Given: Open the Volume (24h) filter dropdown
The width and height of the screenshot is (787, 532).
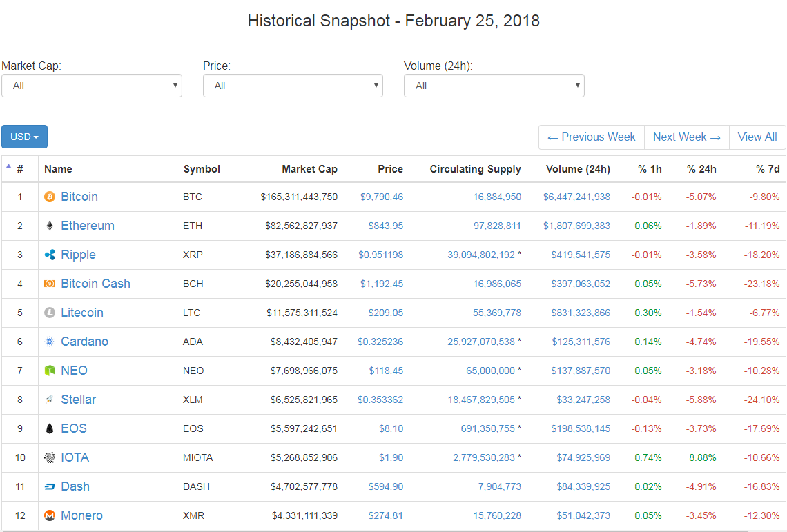Looking at the screenshot, I should (x=494, y=86).
